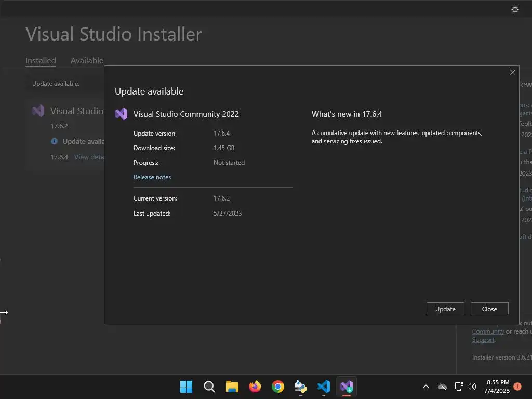Open the Community link in the installer footer

(x=488, y=331)
